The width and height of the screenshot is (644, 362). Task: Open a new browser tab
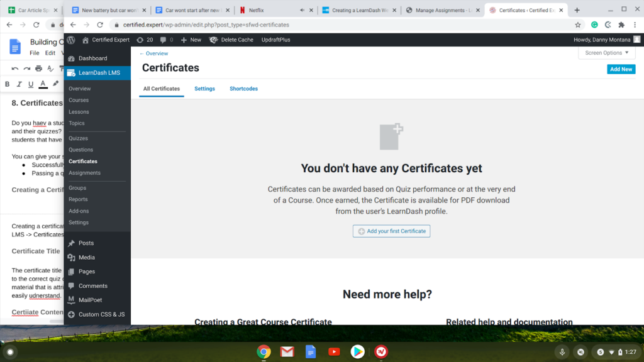[x=577, y=10]
